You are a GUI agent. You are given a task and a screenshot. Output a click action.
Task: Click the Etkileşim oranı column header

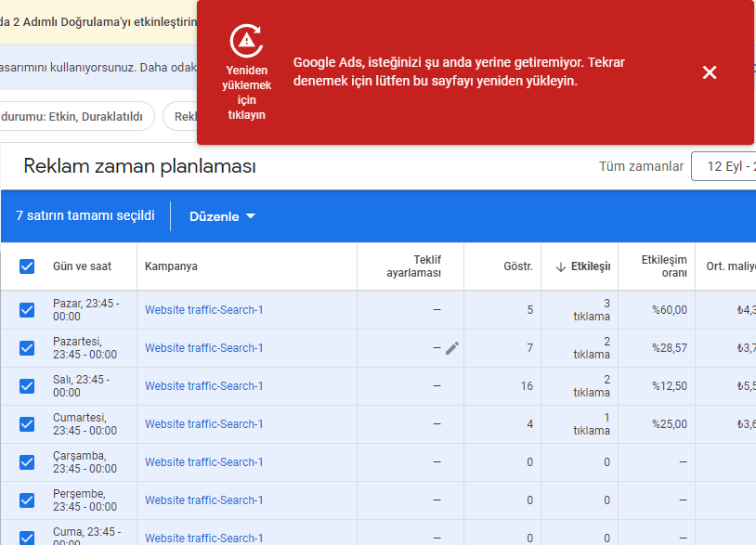click(664, 266)
